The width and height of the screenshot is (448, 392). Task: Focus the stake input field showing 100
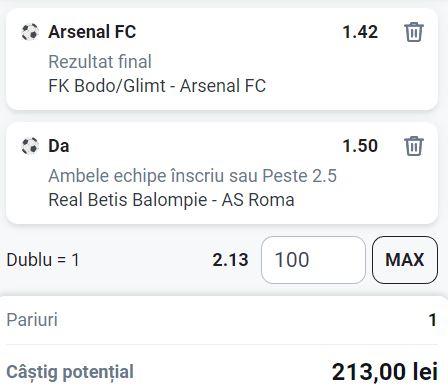[313, 260]
